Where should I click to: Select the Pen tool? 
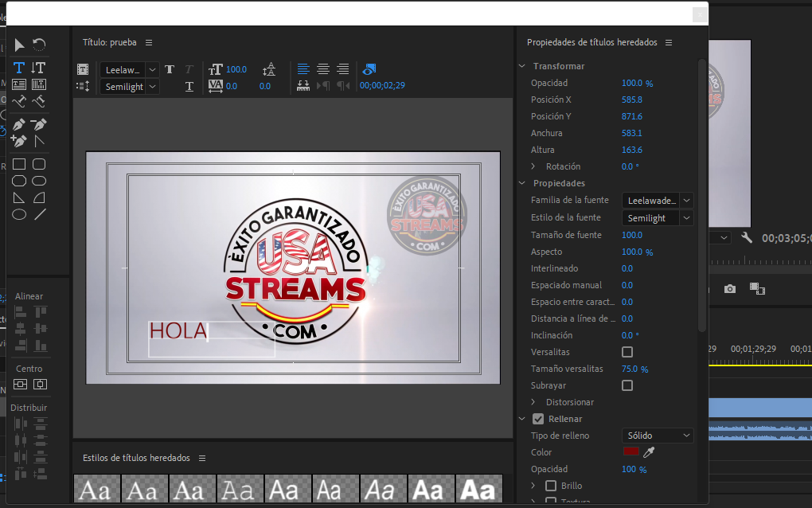click(x=19, y=124)
